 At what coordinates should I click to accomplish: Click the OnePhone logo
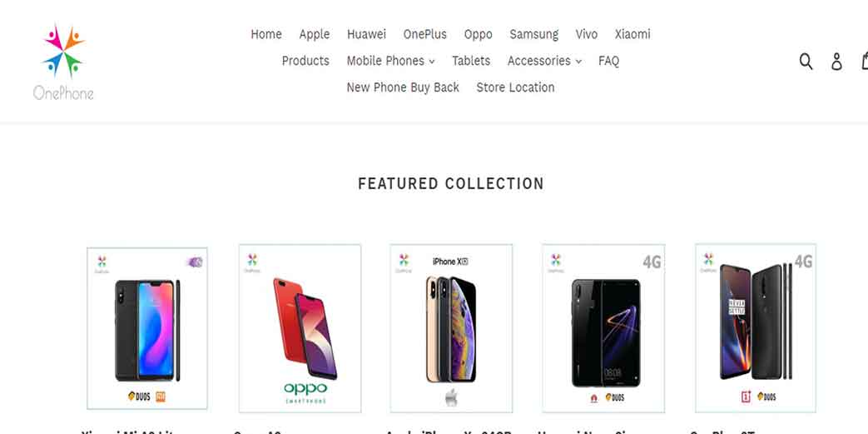tap(64, 62)
